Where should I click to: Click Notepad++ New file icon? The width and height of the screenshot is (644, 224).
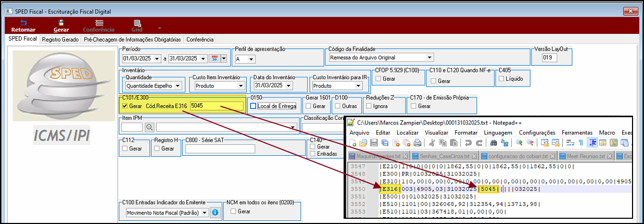pos(352,142)
